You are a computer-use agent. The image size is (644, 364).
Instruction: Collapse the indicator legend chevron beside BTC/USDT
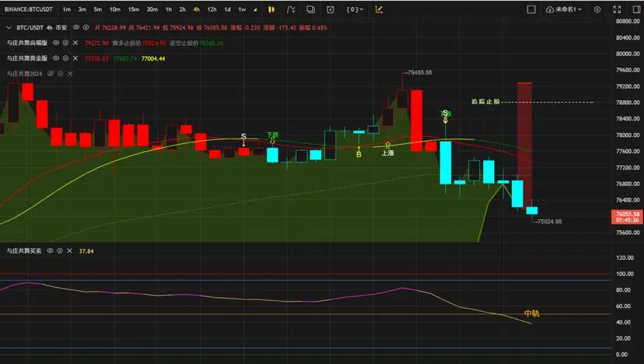click(9, 27)
